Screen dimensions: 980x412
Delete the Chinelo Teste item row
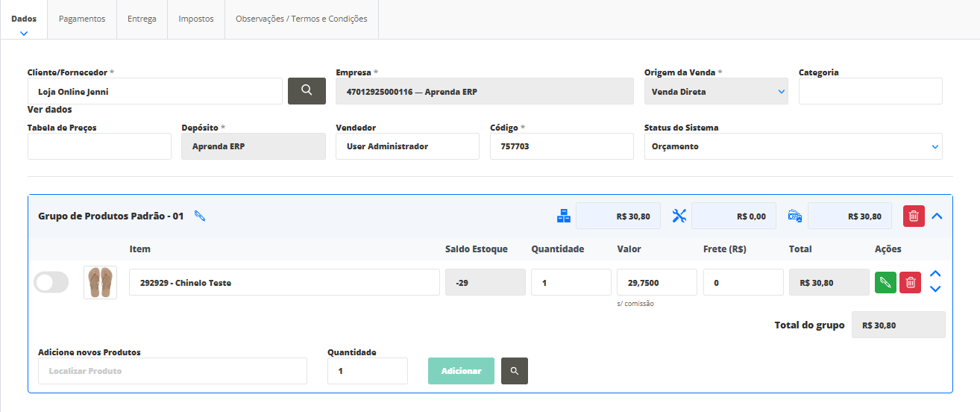click(910, 283)
